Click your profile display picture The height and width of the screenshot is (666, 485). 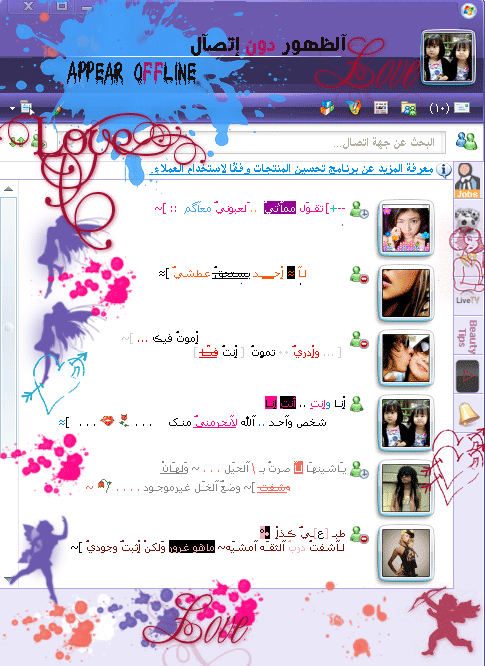(448, 56)
